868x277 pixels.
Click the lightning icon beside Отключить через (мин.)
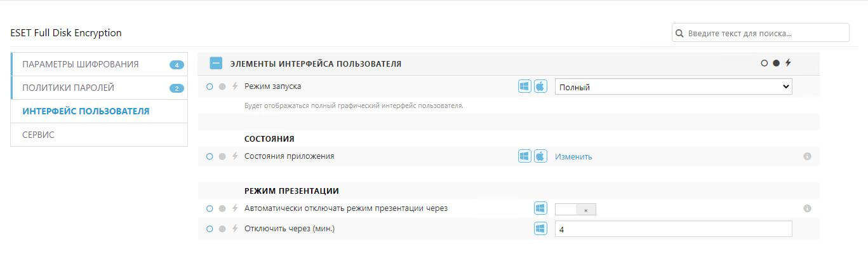(234, 229)
